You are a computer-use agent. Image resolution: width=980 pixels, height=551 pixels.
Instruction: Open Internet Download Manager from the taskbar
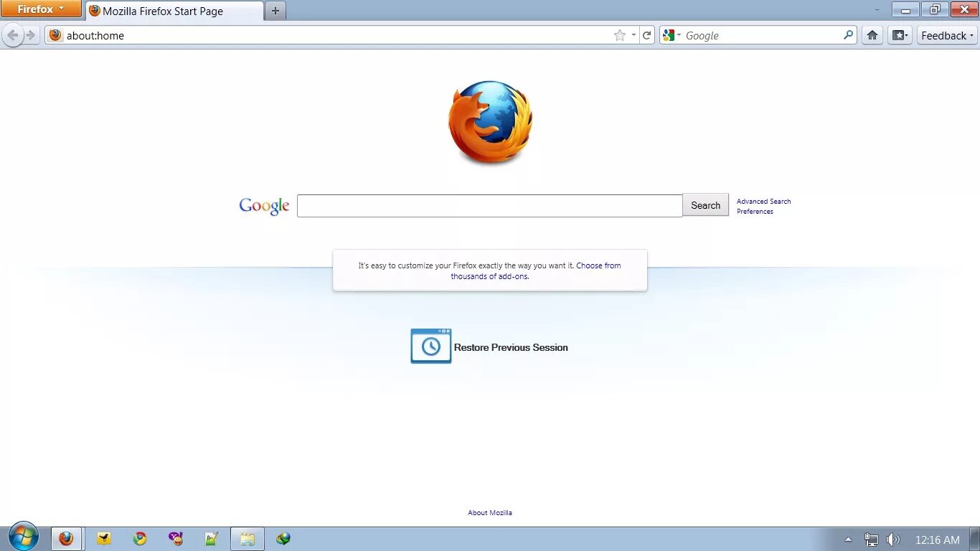[x=283, y=538]
